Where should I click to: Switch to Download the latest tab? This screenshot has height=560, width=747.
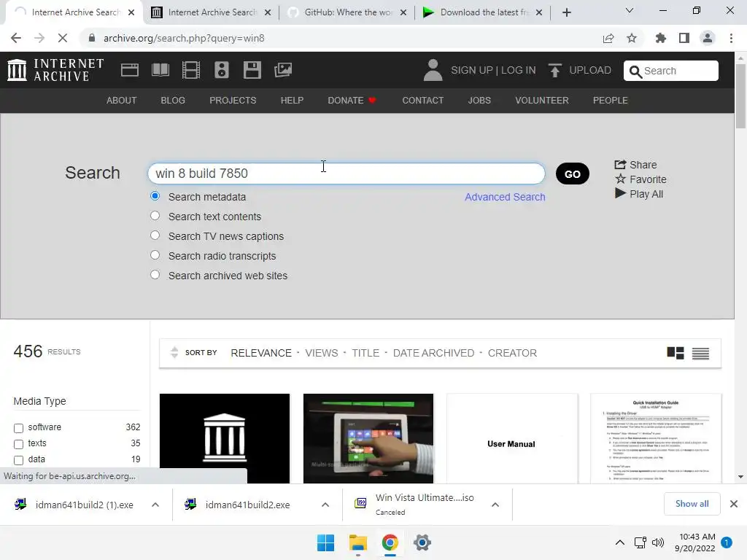pos(484,12)
